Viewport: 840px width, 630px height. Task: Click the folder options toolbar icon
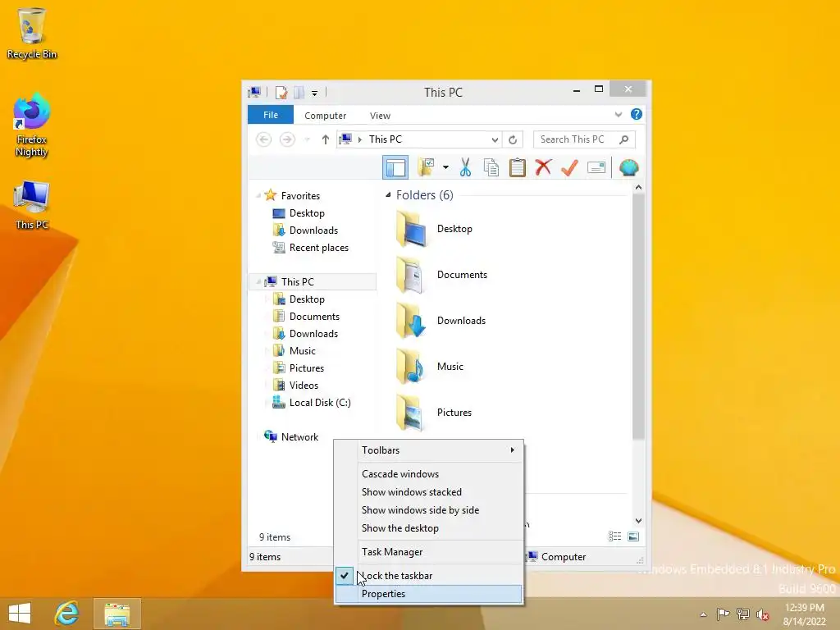[427, 167]
